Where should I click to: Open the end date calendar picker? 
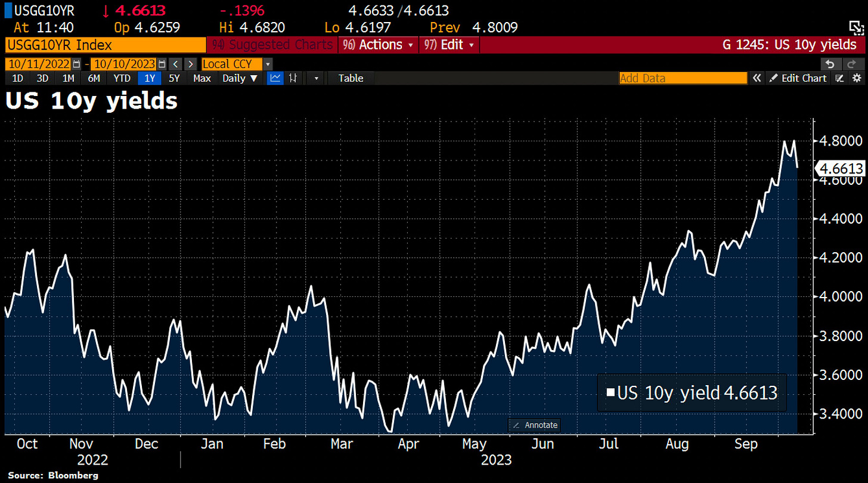161,64
